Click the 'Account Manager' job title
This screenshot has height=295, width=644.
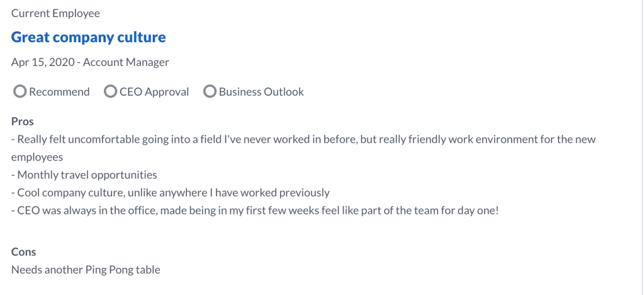tap(126, 62)
